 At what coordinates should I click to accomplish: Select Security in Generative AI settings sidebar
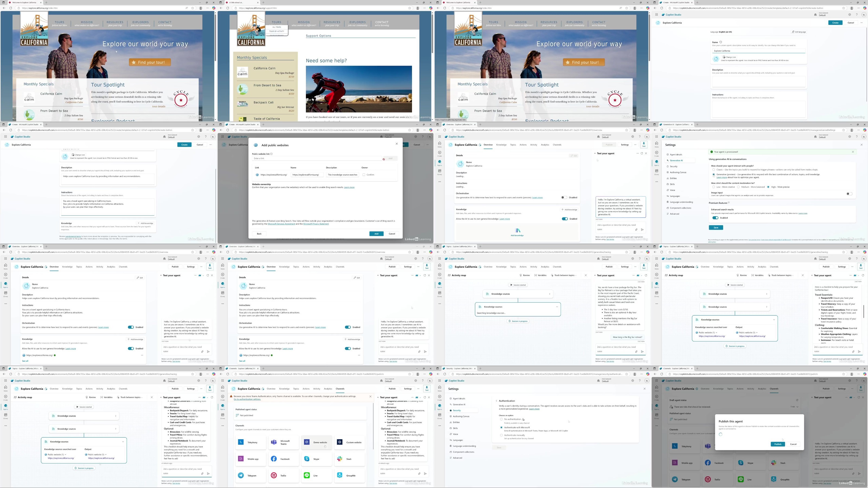tap(674, 166)
